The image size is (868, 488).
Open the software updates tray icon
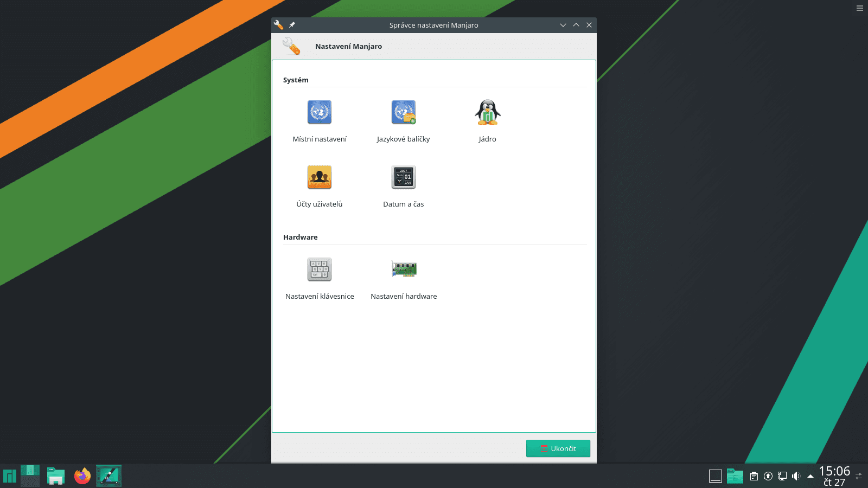point(768,476)
